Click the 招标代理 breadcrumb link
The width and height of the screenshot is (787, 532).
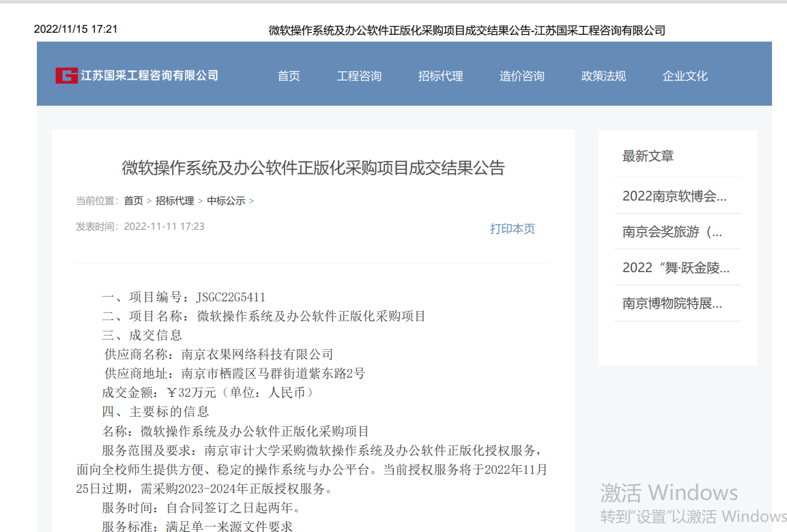click(x=175, y=201)
